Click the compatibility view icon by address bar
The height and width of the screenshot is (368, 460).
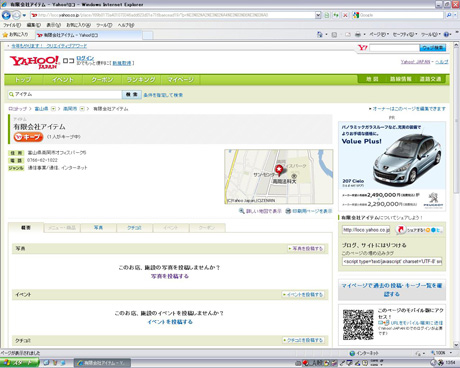coord(327,15)
